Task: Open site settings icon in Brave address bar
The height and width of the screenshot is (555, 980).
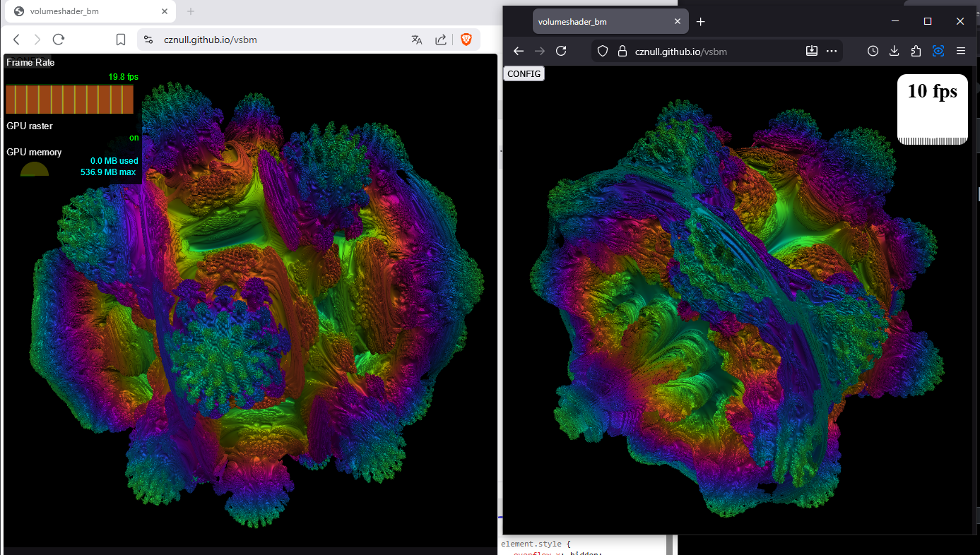Action: (x=148, y=40)
